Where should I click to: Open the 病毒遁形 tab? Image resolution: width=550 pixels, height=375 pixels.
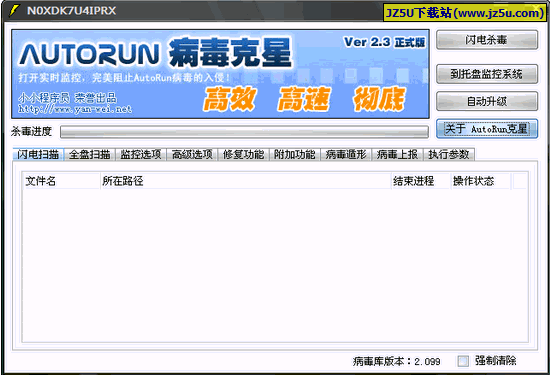coord(346,154)
